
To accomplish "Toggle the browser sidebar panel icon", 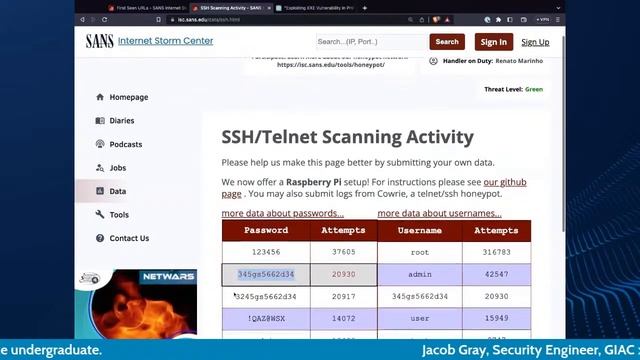I will [510, 20].
